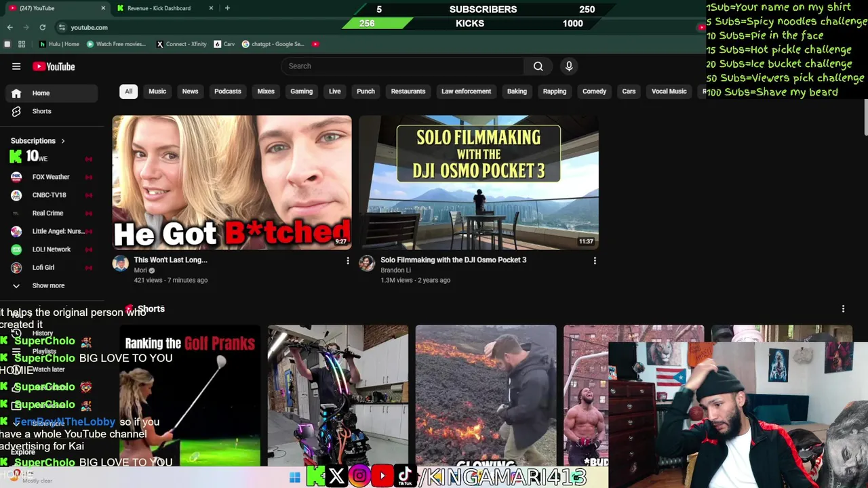This screenshot has height=488, width=868.
Task: Select the Gaming filter chip
Action: pos(302,91)
